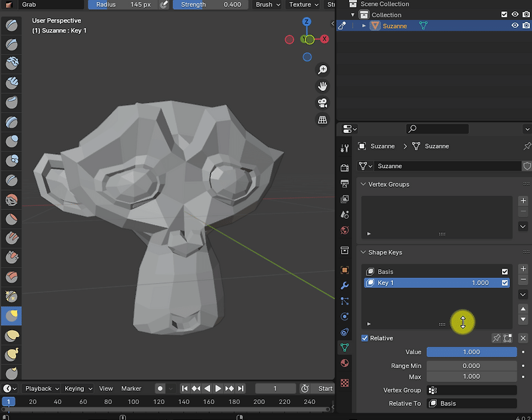Viewport: 532px width, 420px height.
Task: Select the Draw brush at toolbar top
Action: [x=11, y=25]
